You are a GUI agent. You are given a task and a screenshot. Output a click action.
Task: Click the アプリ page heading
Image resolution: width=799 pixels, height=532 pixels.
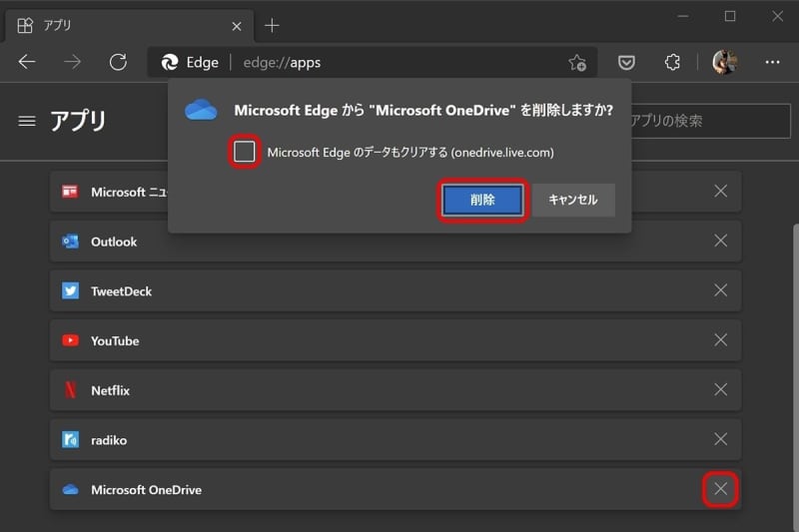[x=78, y=121]
